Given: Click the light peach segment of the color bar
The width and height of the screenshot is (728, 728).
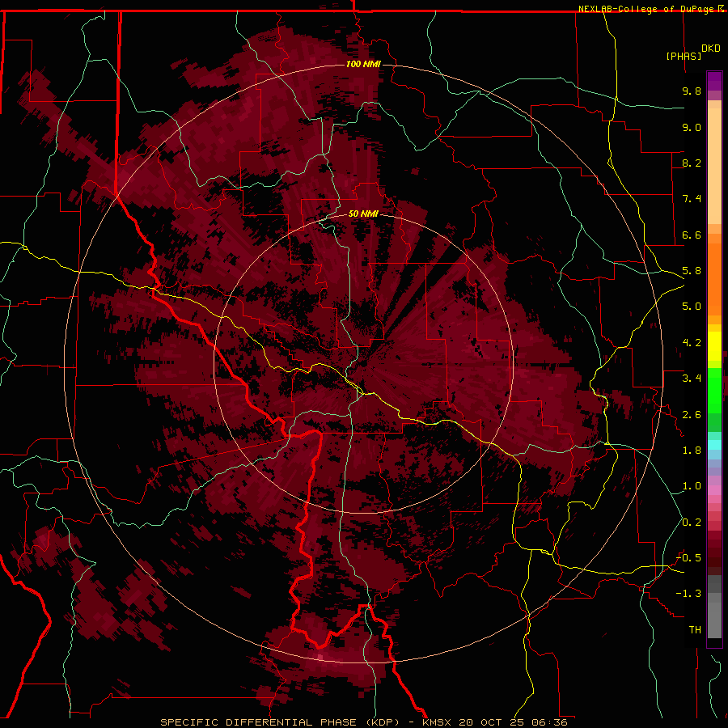Looking at the screenshot, I should tap(714, 167).
